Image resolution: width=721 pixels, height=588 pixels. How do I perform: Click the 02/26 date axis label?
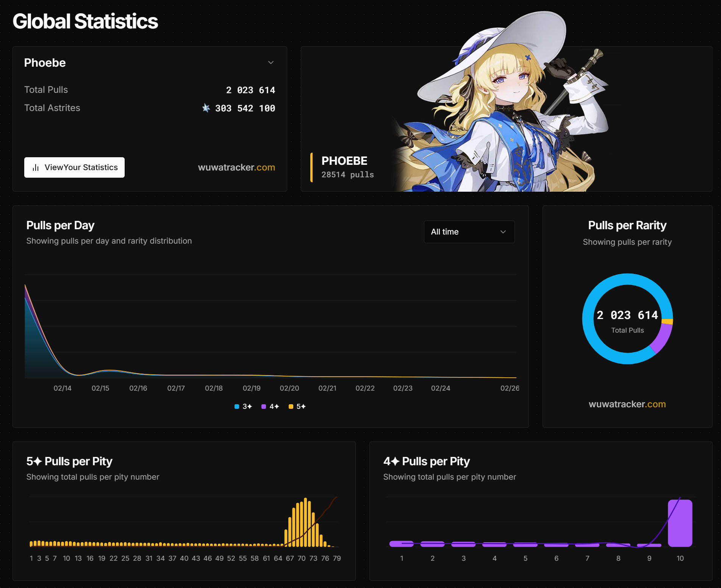click(510, 388)
